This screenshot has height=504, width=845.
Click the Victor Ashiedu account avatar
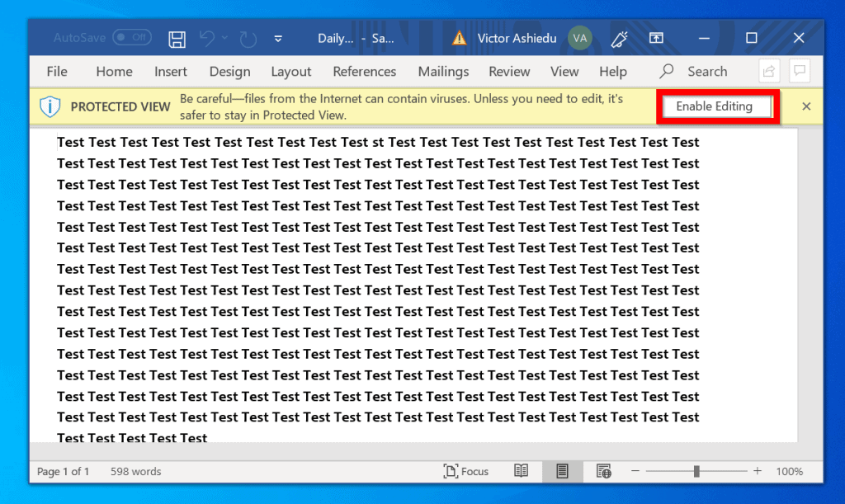click(580, 38)
